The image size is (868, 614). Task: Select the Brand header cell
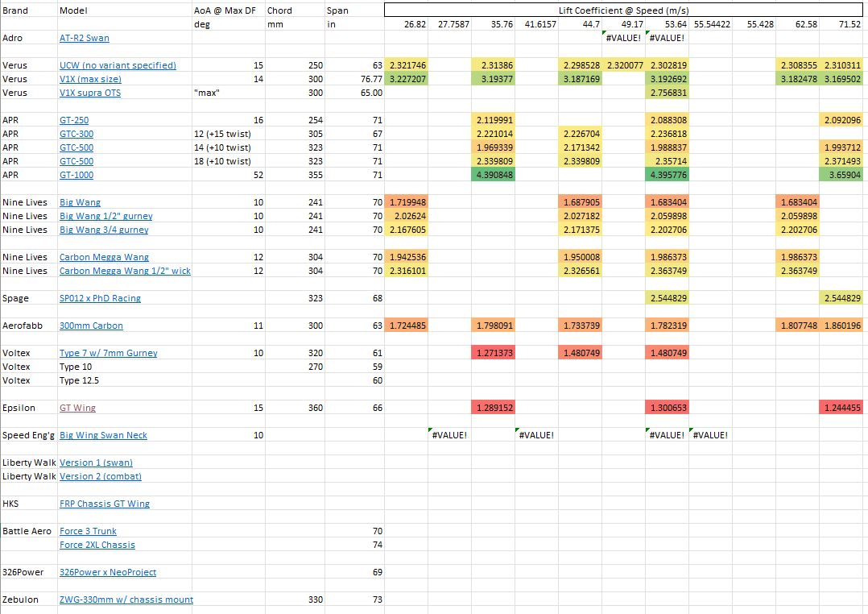click(29, 10)
